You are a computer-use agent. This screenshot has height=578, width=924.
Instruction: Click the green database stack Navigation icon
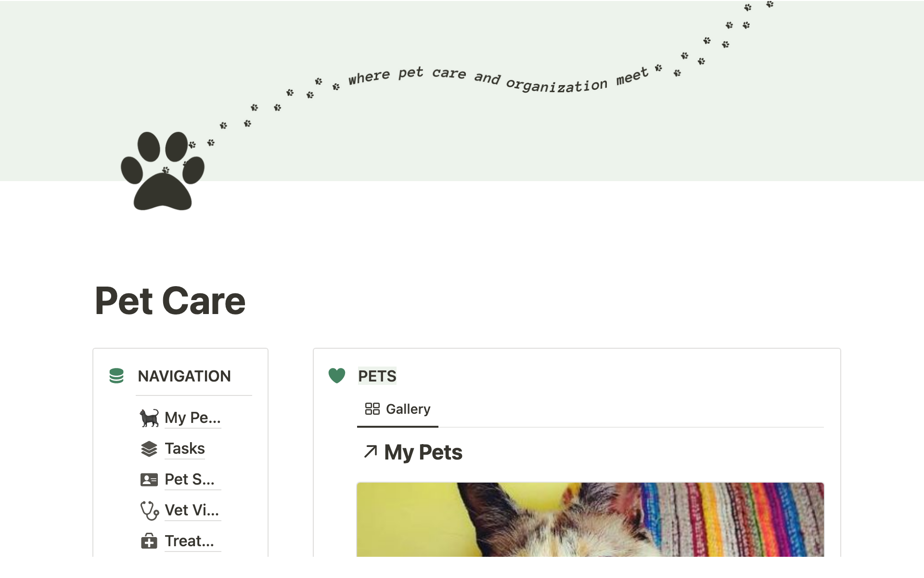(x=116, y=376)
